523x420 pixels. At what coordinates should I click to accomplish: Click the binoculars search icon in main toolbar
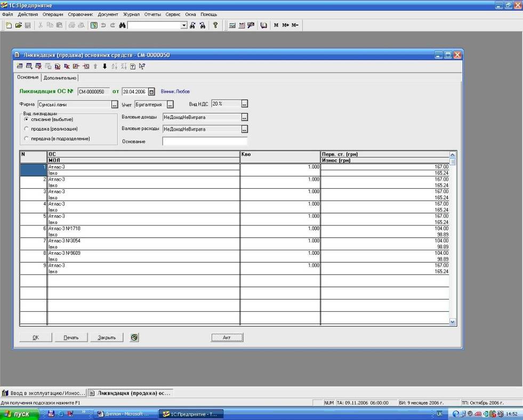point(122,25)
